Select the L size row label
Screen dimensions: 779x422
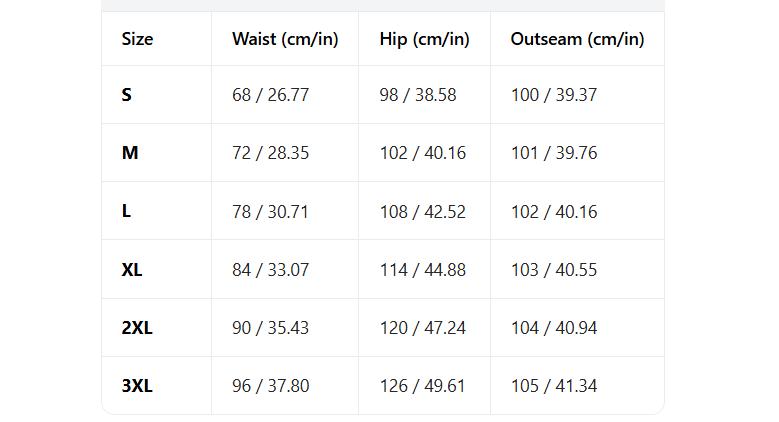click(126, 211)
